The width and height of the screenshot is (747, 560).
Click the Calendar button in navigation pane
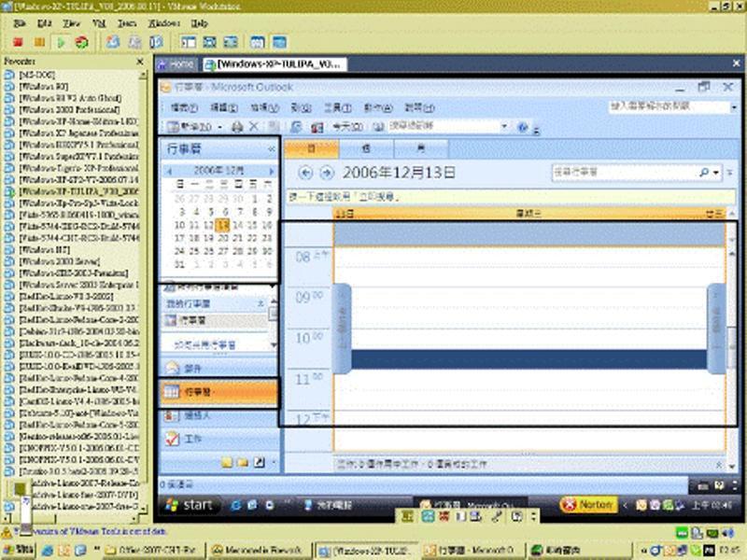218,392
